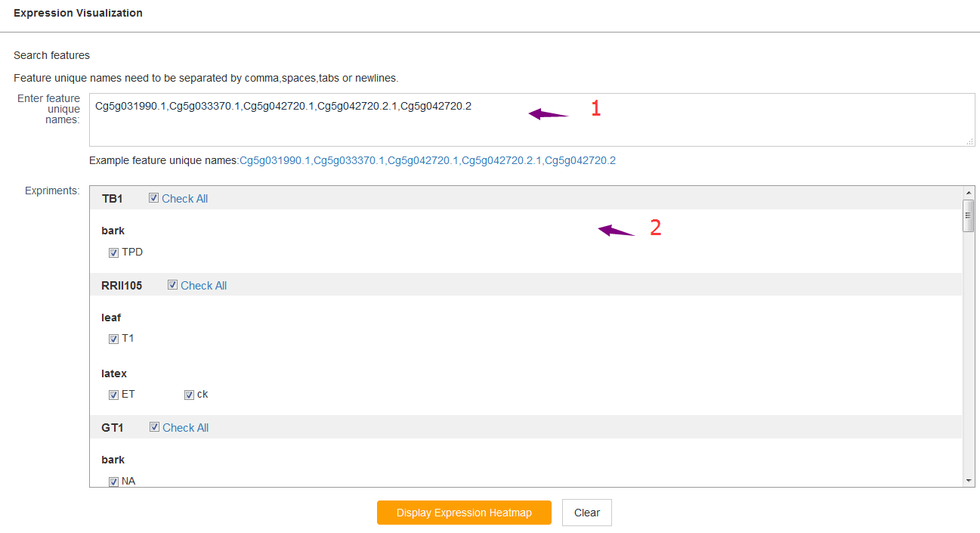The height and width of the screenshot is (533, 980).
Task: Toggle GT1 Check All checkbox
Action: pos(154,427)
